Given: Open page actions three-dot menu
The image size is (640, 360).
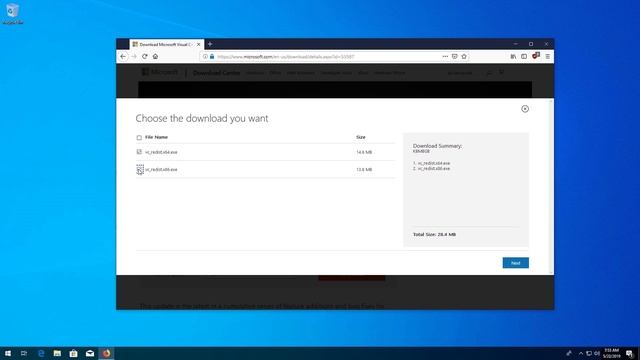Looking at the screenshot, I should (x=445, y=57).
